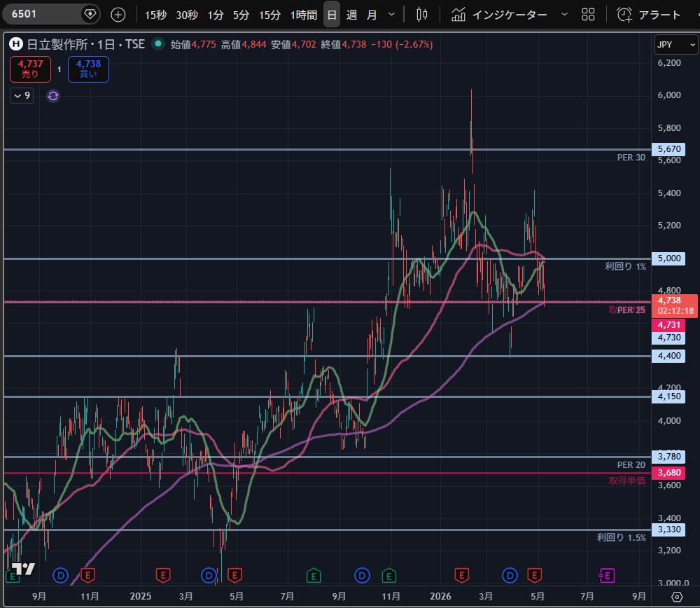Switch to the 30秒 timeframe

187,15
